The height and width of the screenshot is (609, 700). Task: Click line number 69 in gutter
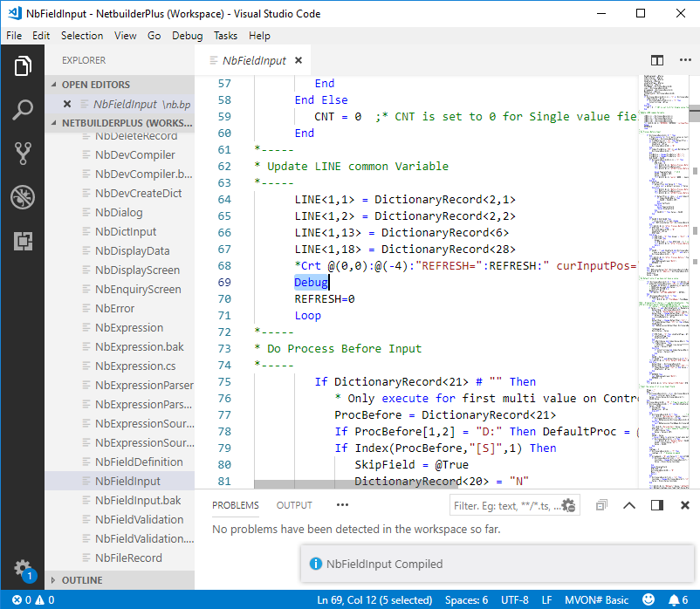224,283
